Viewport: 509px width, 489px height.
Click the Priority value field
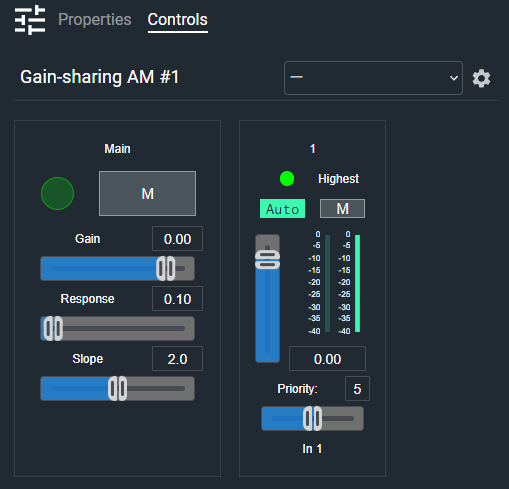pos(357,389)
